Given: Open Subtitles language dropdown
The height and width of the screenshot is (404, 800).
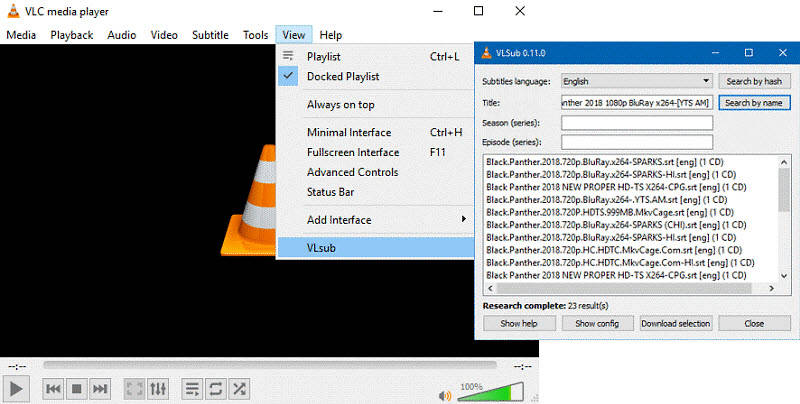Looking at the screenshot, I should 636,81.
